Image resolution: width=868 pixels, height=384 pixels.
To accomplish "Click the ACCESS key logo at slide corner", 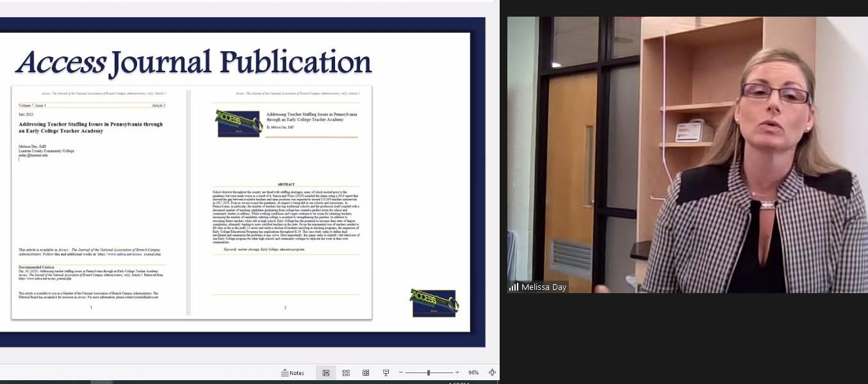I will click(434, 302).
